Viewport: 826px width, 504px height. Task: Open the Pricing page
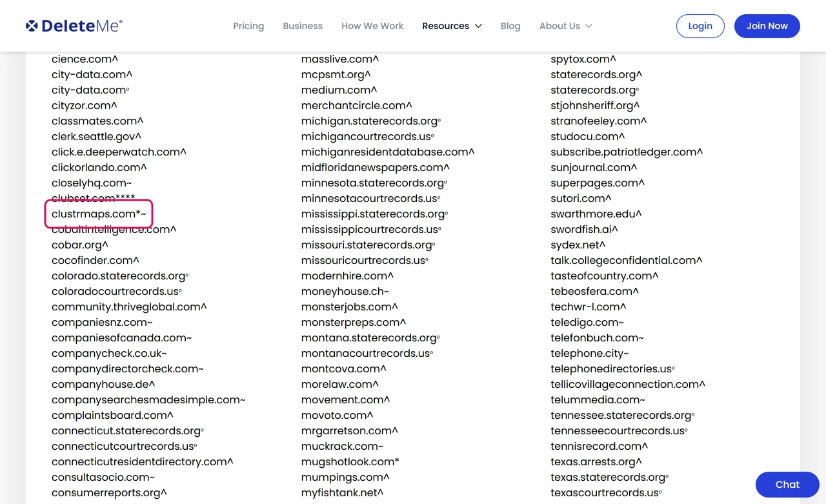(248, 26)
